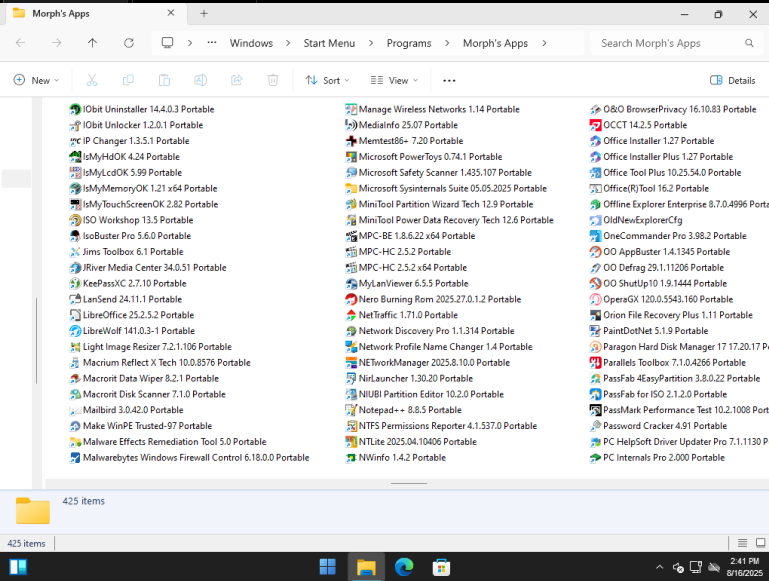Select Password Cracker 4.91 Portable
The width and height of the screenshot is (769, 581).
(x=659, y=426)
